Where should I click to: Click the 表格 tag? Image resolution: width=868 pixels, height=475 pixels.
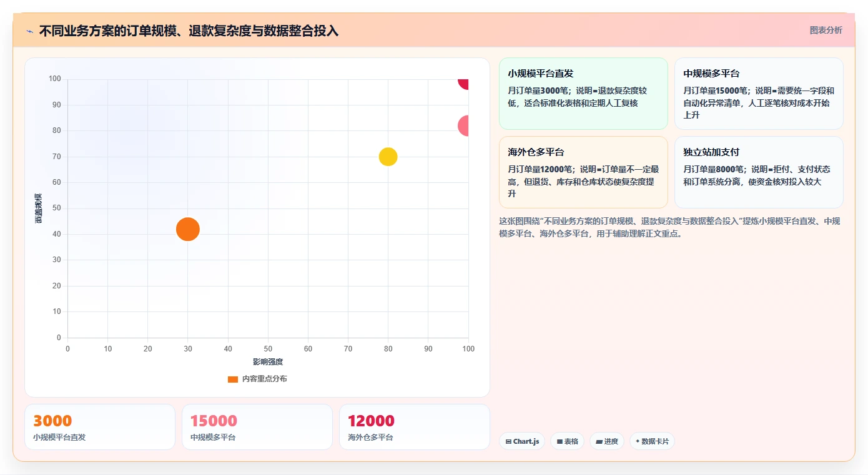click(568, 441)
